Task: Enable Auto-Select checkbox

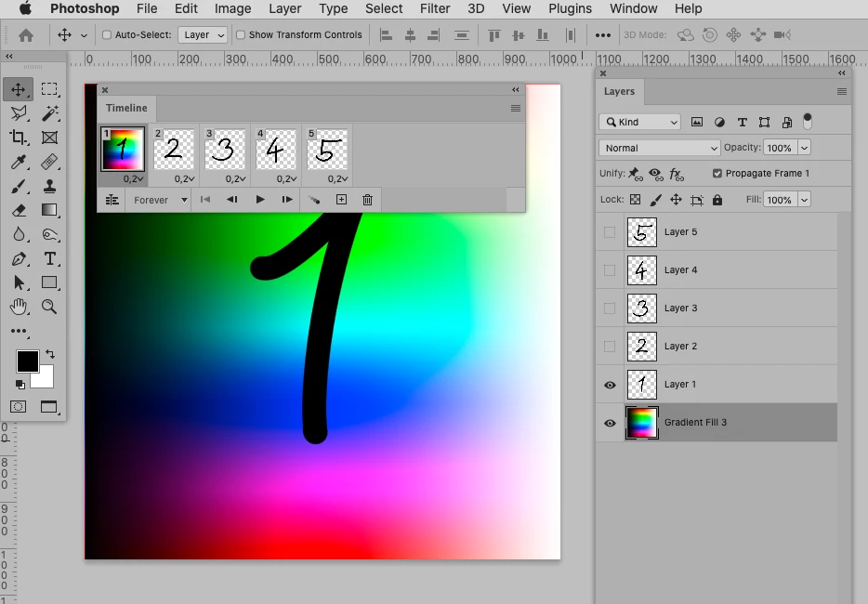Action: coord(107,35)
